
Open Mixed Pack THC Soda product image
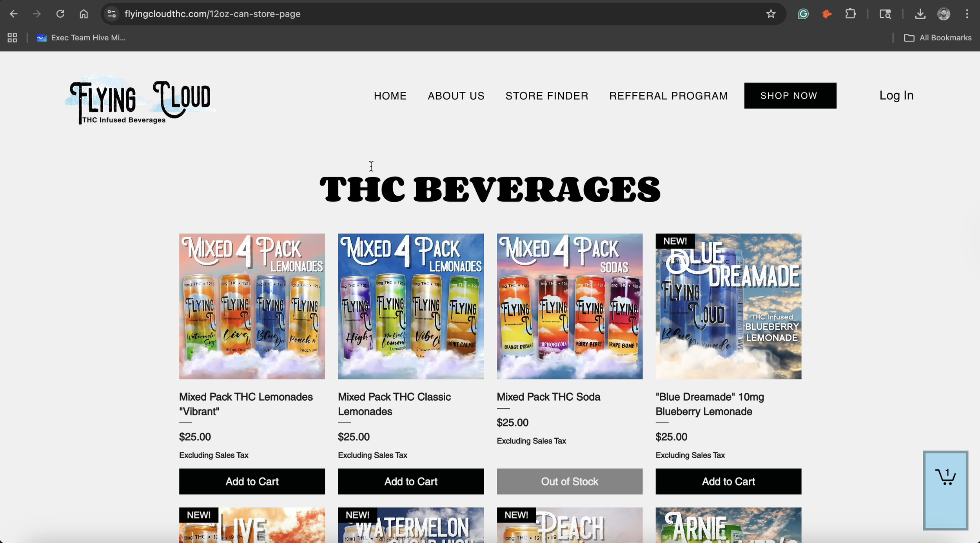tap(569, 306)
